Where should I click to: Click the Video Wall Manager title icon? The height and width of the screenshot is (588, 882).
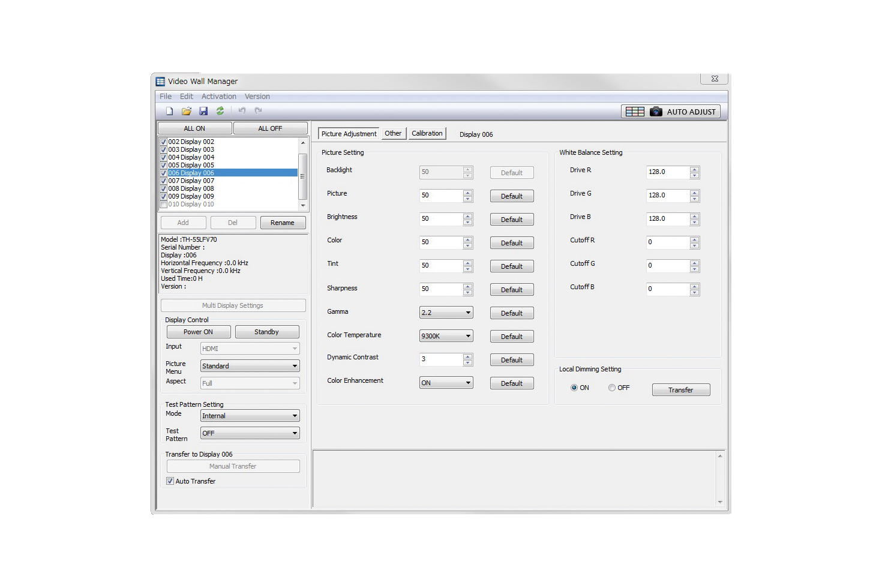click(x=160, y=82)
